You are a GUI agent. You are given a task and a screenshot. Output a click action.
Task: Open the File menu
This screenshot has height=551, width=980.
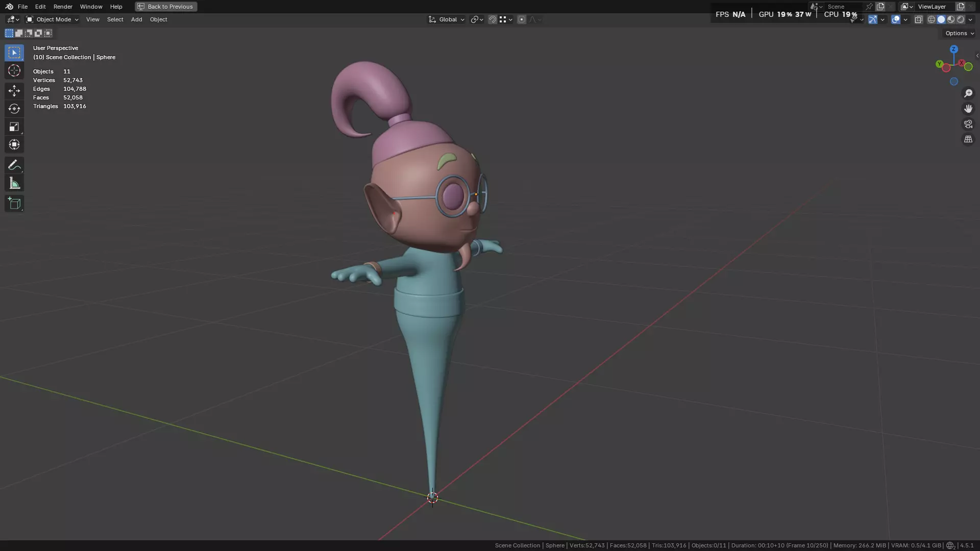click(22, 7)
